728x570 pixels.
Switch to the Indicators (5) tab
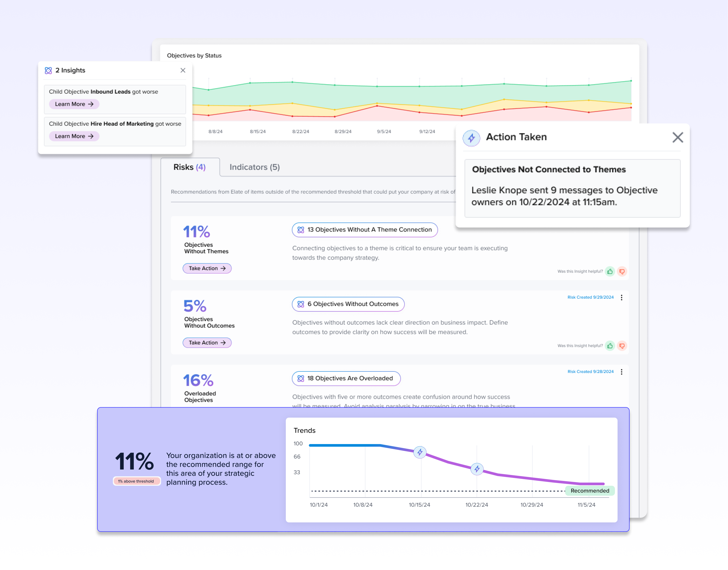click(x=254, y=167)
